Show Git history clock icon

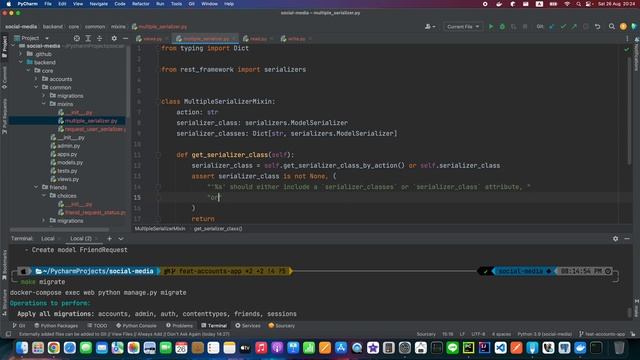point(586,27)
